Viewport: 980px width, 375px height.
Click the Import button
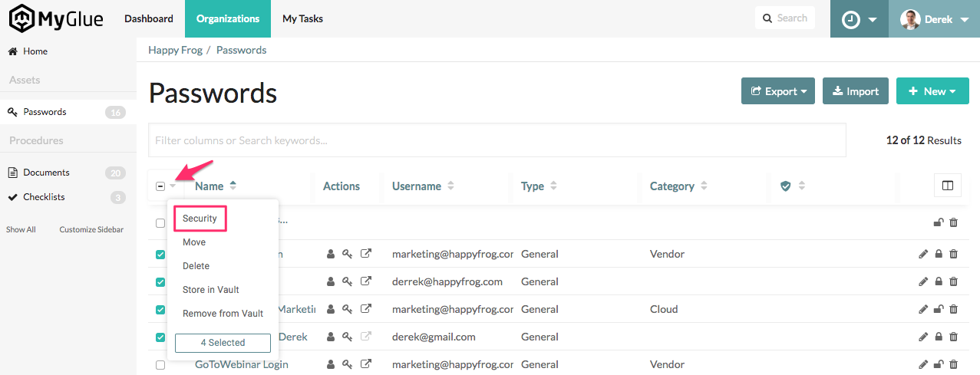tap(855, 91)
